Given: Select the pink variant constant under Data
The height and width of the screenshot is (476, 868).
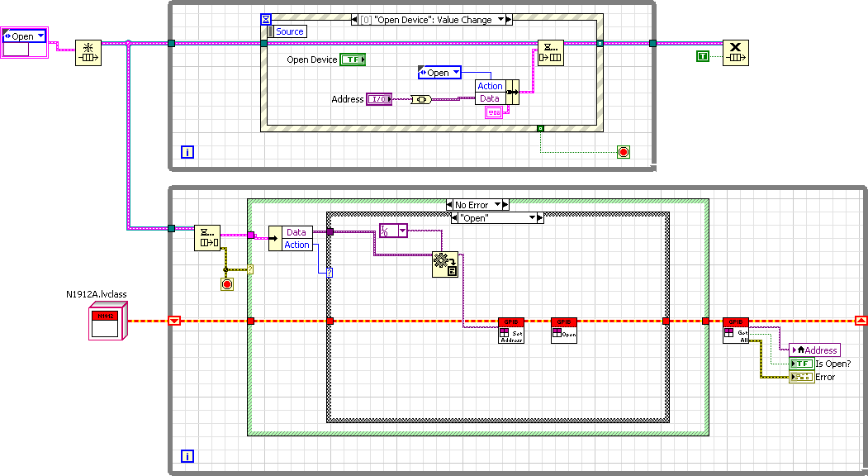Looking at the screenshot, I should click(493, 112).
